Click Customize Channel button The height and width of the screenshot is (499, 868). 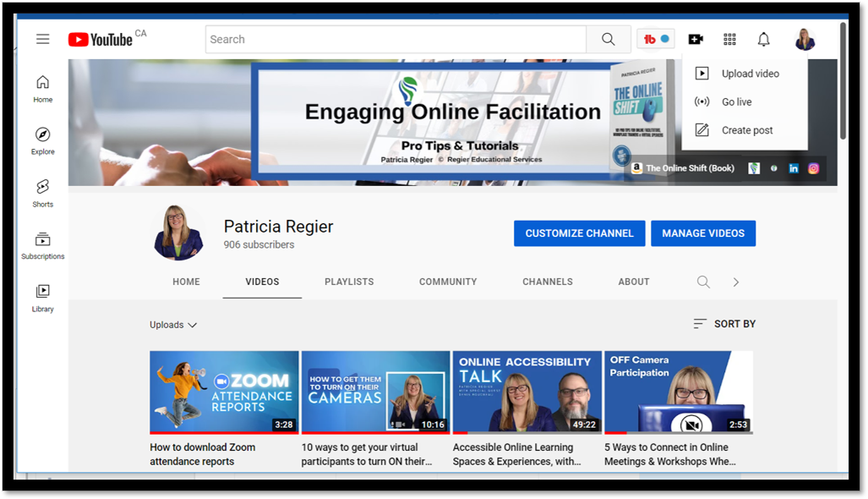point(580,233)
